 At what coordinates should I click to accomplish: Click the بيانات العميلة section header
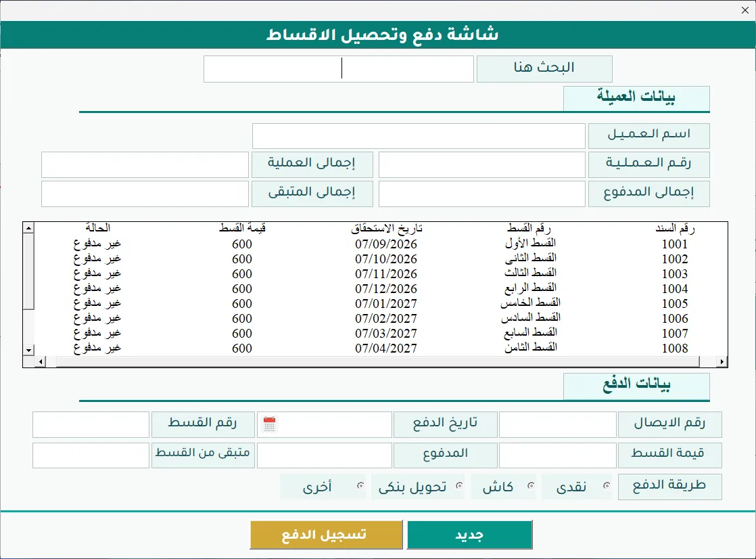tap(636, 99)
